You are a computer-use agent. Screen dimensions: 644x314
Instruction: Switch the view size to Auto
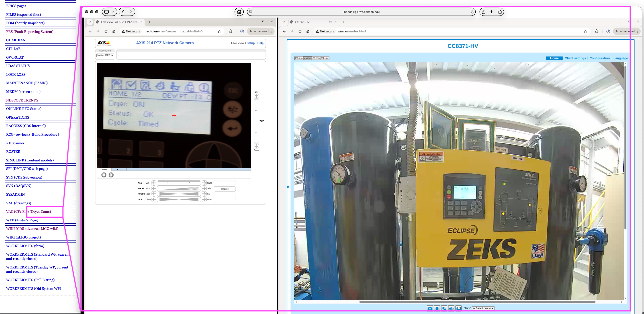point(299,58)
